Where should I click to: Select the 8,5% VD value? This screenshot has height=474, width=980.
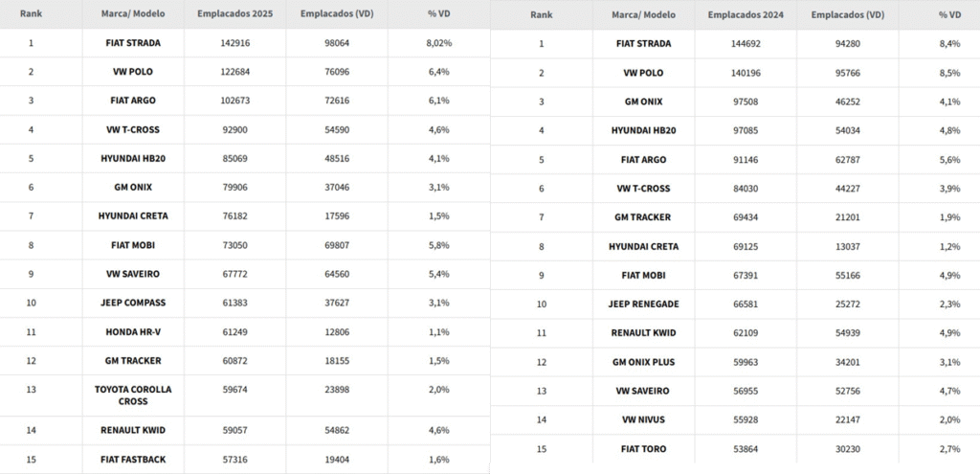[x=949, y=73]
